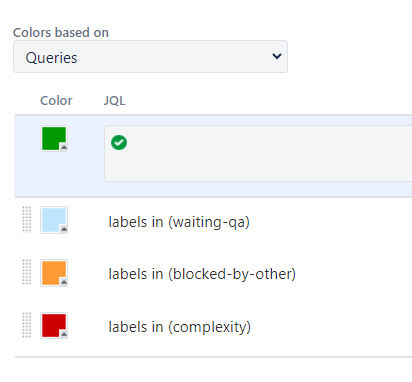Edit the labels in (waiting-qa) query
The width and height of the screenshot is (412, 382).
pyautogui.click(x=179, y=222)
